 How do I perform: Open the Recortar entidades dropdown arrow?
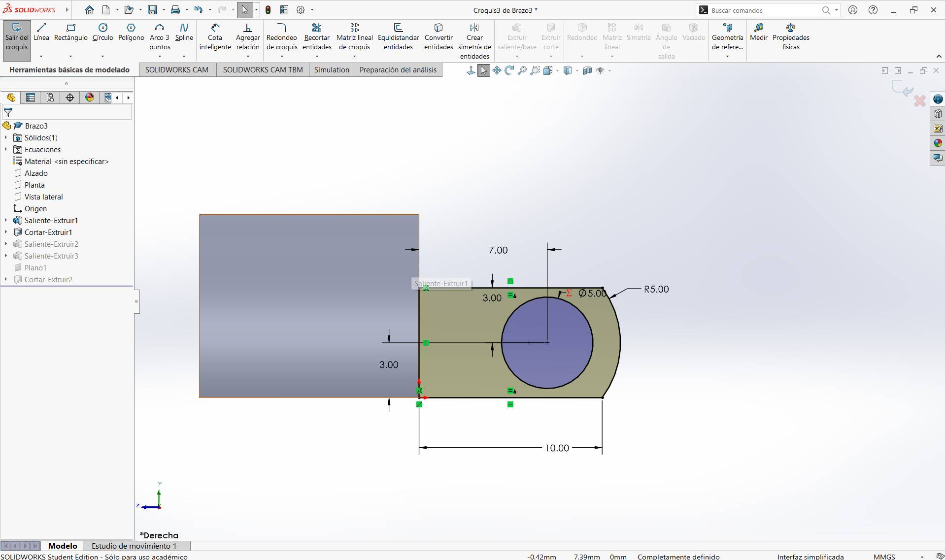tap(317, 56)
